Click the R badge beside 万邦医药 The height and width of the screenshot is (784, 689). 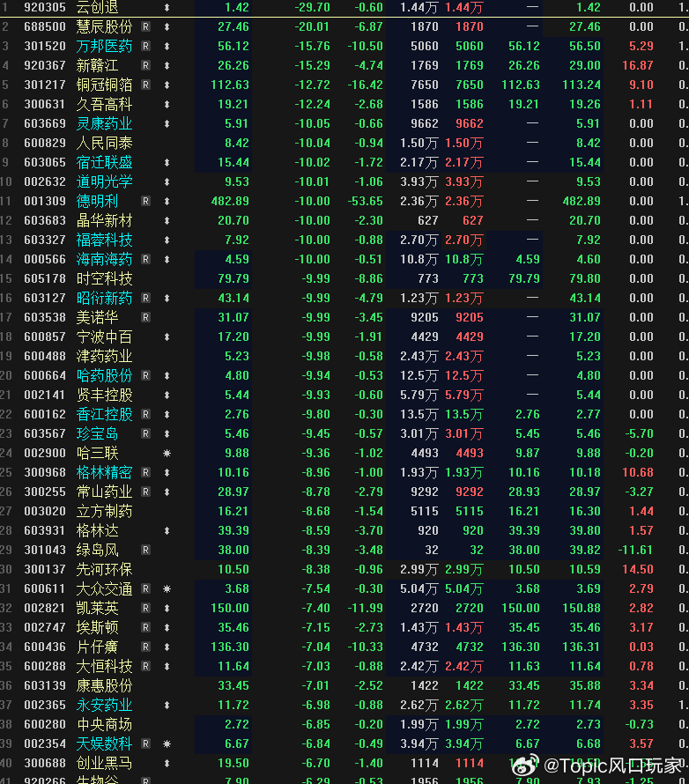pyautogui.click(x=146, y=47)
